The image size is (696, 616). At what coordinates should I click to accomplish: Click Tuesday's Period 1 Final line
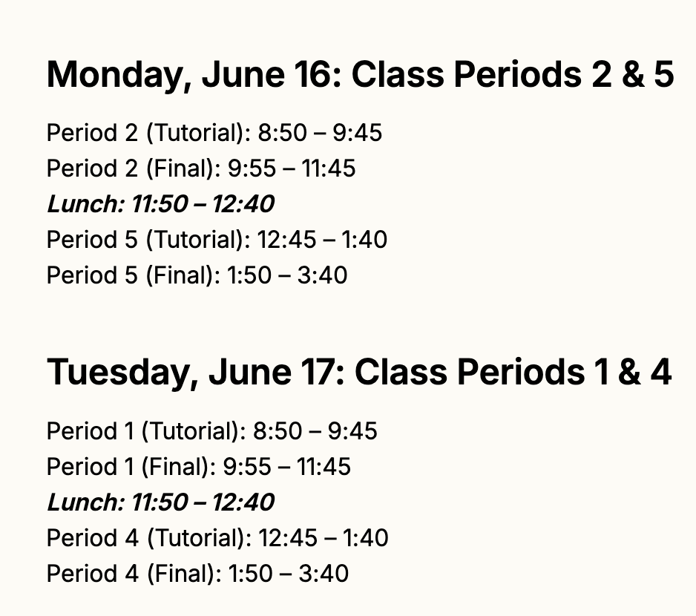click(x=198, y=467)
